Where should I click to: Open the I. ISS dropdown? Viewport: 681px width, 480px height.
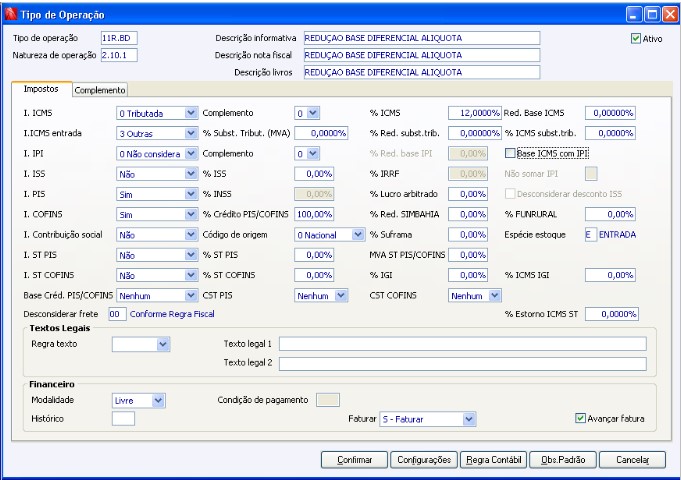click(157, 174)
